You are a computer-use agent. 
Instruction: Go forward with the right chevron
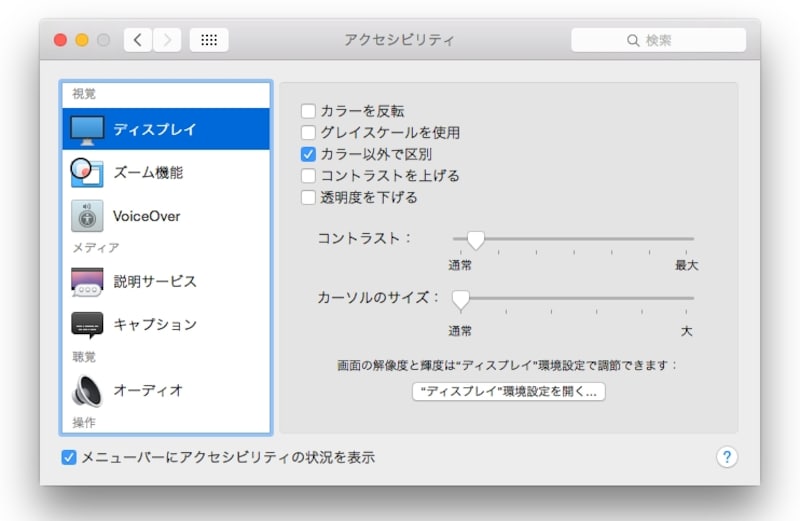(x=167, y=40)
